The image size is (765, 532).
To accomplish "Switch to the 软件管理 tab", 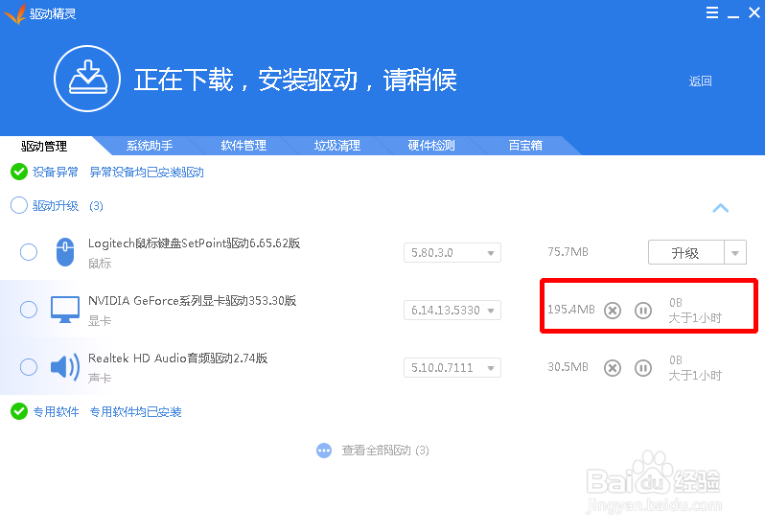I will [243, 146].
